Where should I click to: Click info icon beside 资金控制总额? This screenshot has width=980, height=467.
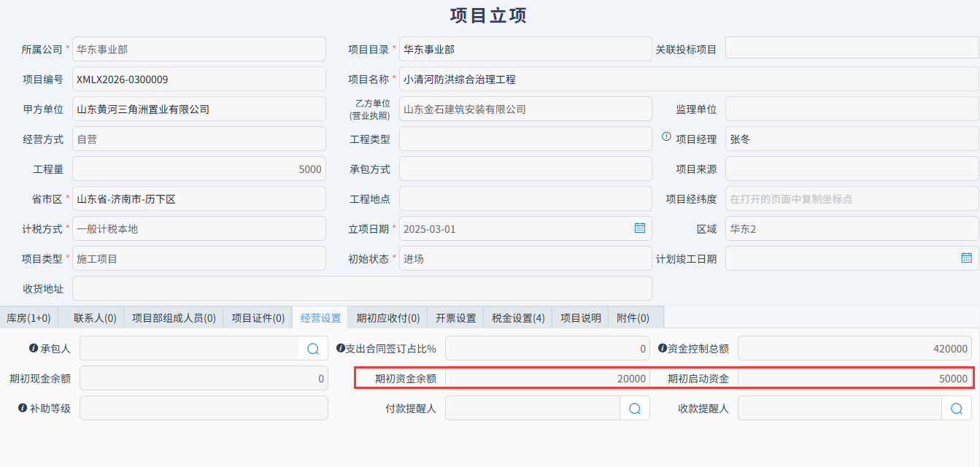663,348
